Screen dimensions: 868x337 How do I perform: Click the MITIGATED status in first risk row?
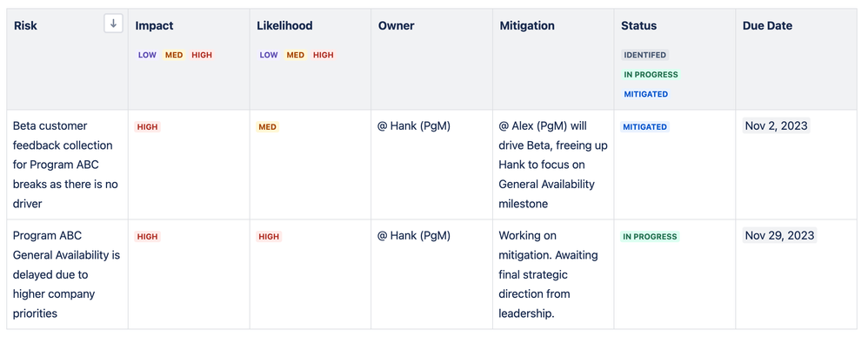coord(644,127)
